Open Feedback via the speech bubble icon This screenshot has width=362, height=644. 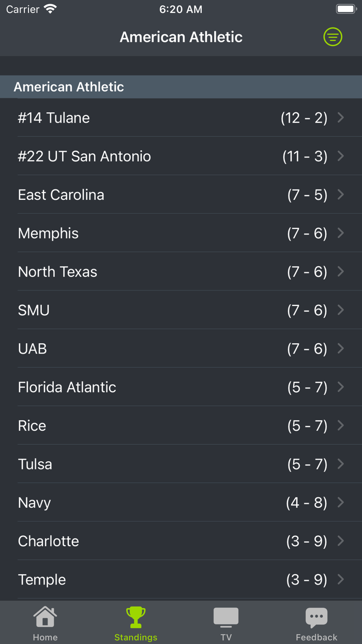tap(316, 617)
